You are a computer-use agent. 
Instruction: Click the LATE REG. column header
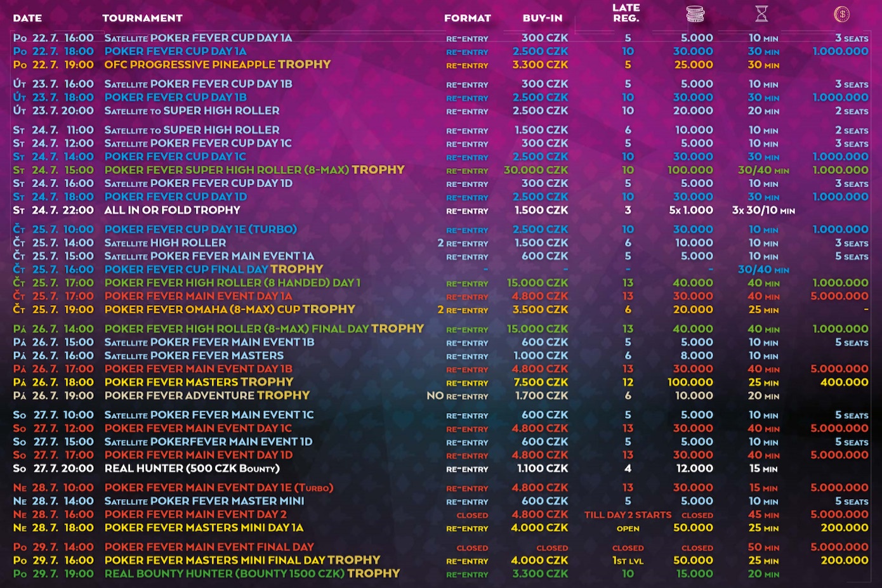(x=626, y=13)
